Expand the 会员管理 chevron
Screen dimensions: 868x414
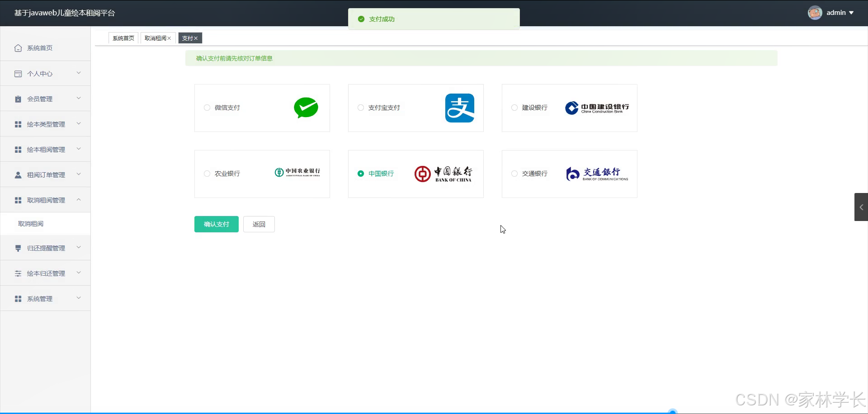pyautogui.click(x=79, y=98)
